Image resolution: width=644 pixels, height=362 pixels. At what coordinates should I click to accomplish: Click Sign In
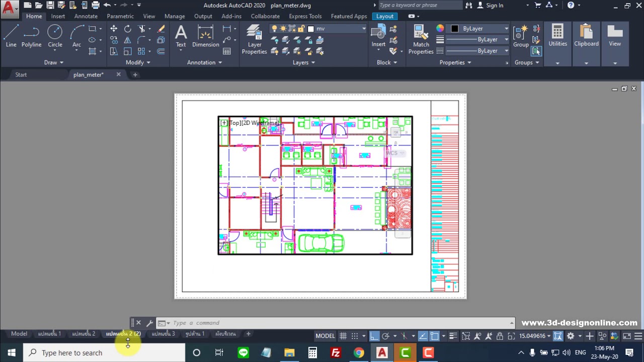click(x=495, y=5)
